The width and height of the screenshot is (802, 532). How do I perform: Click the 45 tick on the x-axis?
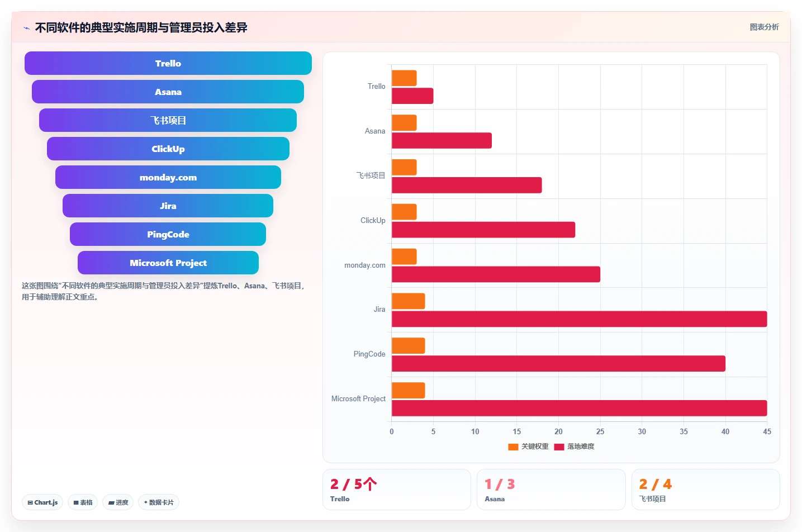767,431
